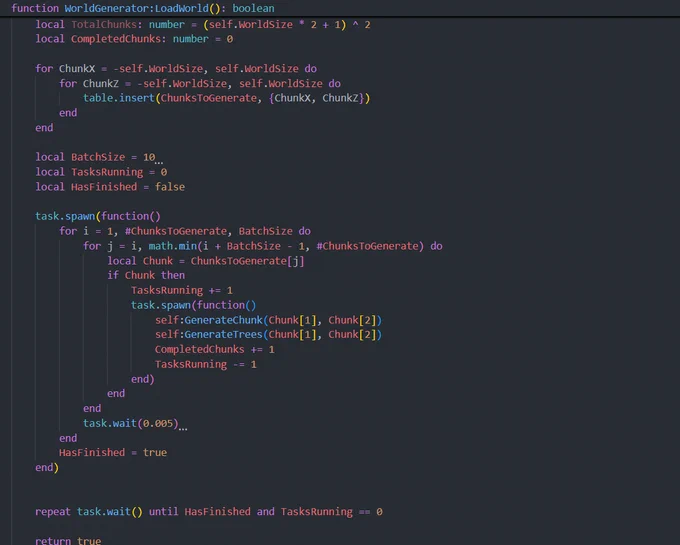Click '{ChunkX, ChunkZ}' table literal
The image size is (680, 545).
pyautogui.click(x=316, y=98)
